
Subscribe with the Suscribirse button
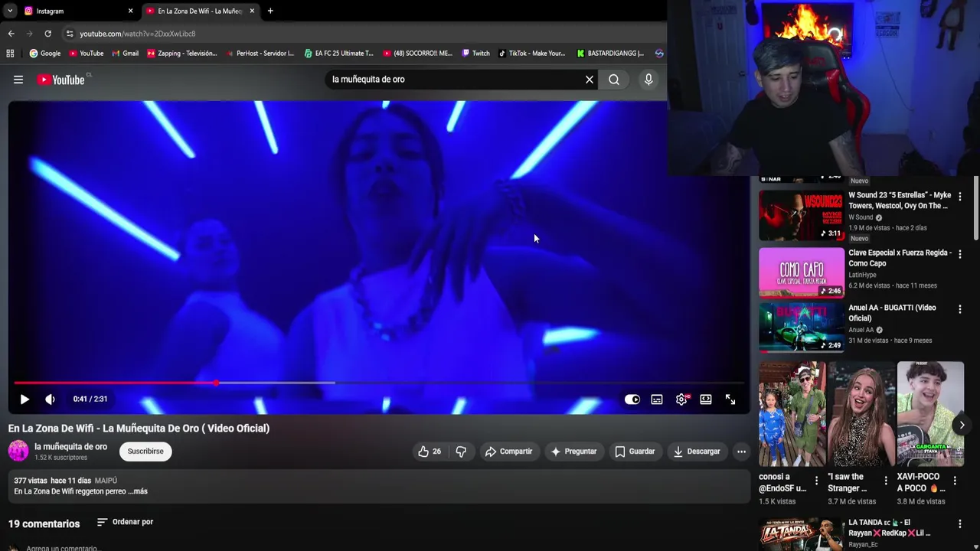click(x=145, y=452)
